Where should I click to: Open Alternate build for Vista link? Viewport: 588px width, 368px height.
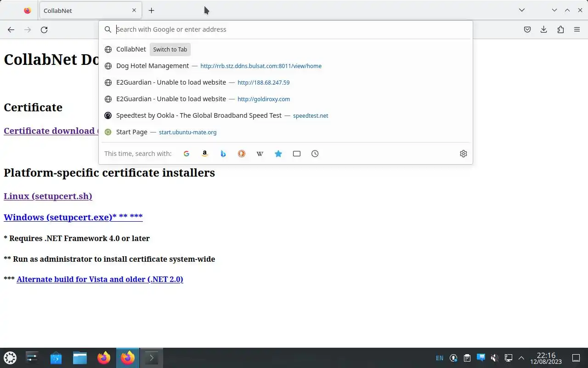point(100,279)
